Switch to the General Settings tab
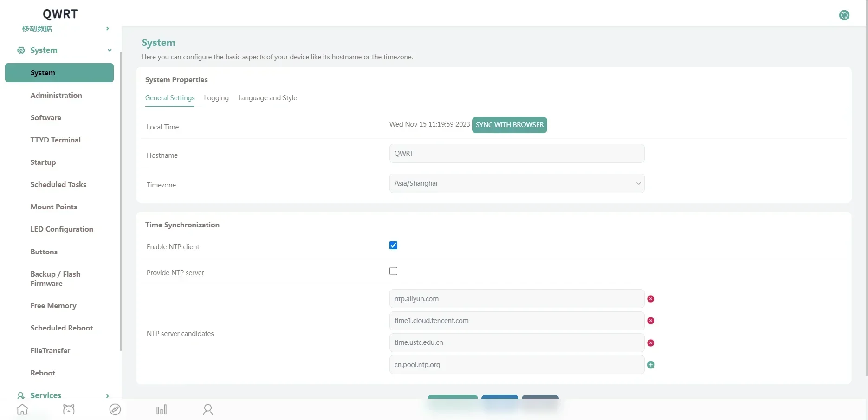Screen dimensions: 868x420 pyautogui.click(x=170, y=98)
